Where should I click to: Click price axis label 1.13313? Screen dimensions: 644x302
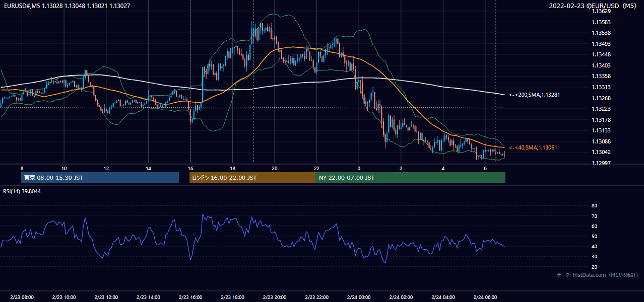click(x=601, y=87)
